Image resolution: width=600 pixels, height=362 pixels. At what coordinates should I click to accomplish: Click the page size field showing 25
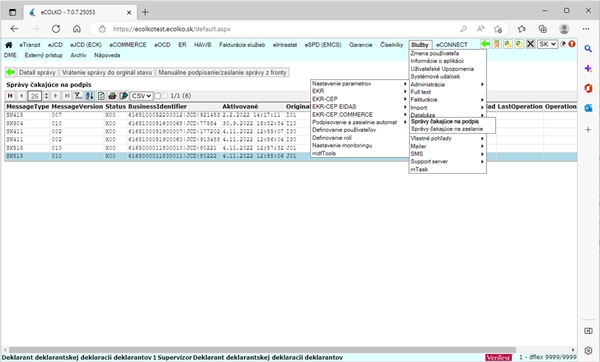pos(35,96)
